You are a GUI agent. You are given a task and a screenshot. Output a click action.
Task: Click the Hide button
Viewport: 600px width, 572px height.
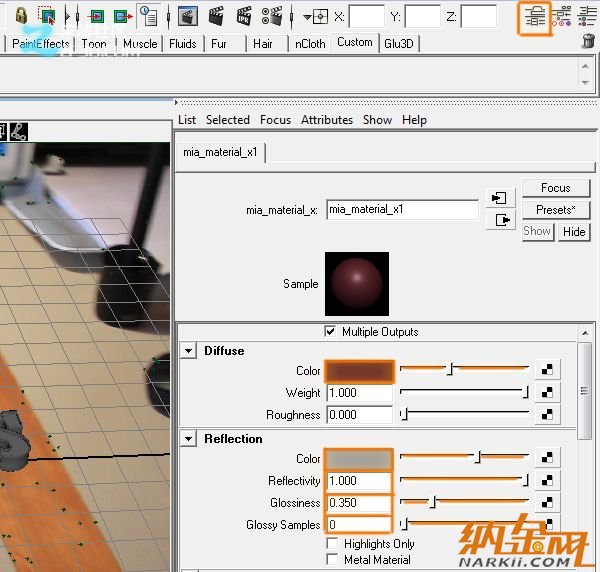tap(574, 231)
